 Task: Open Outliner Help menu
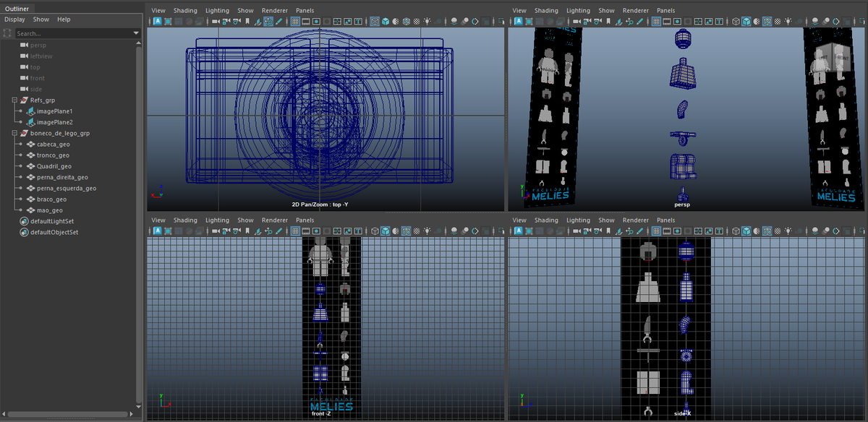[x=64, y=20]
